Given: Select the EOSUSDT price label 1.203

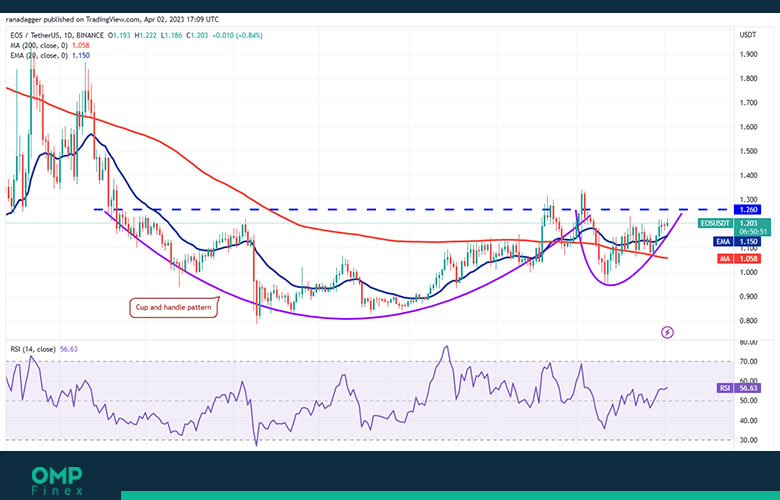Looking at the screenshot, I should (x=734, y=223).
